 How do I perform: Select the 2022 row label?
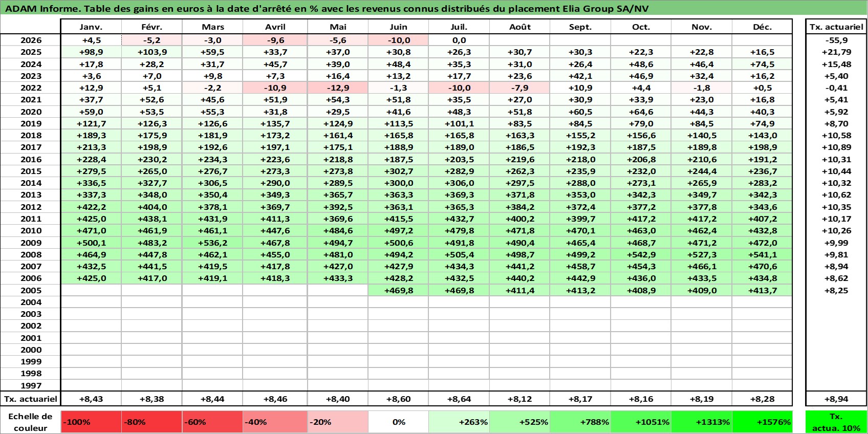31,88
